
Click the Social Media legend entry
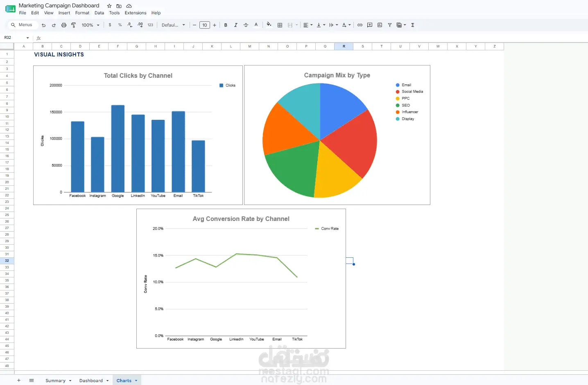(409, 92)
